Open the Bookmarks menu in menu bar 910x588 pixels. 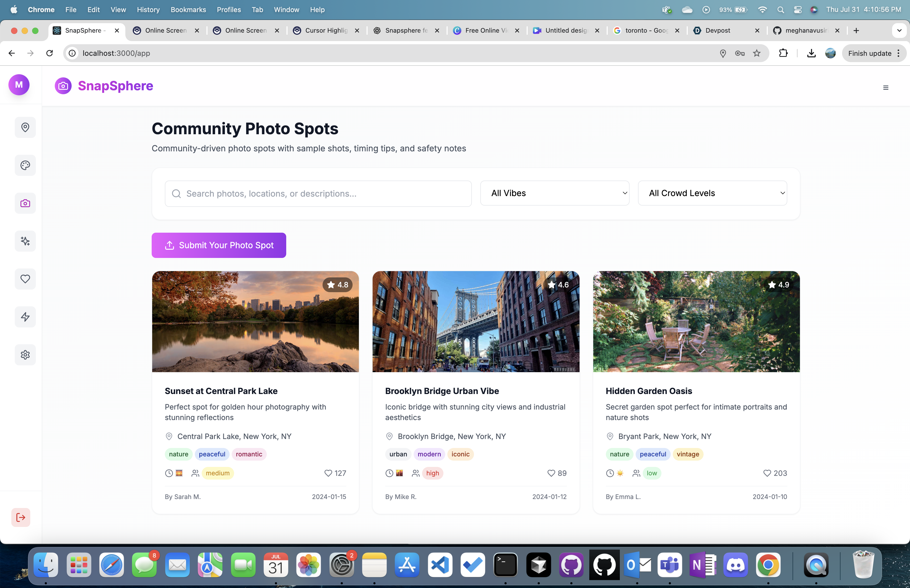pos(188,9)
